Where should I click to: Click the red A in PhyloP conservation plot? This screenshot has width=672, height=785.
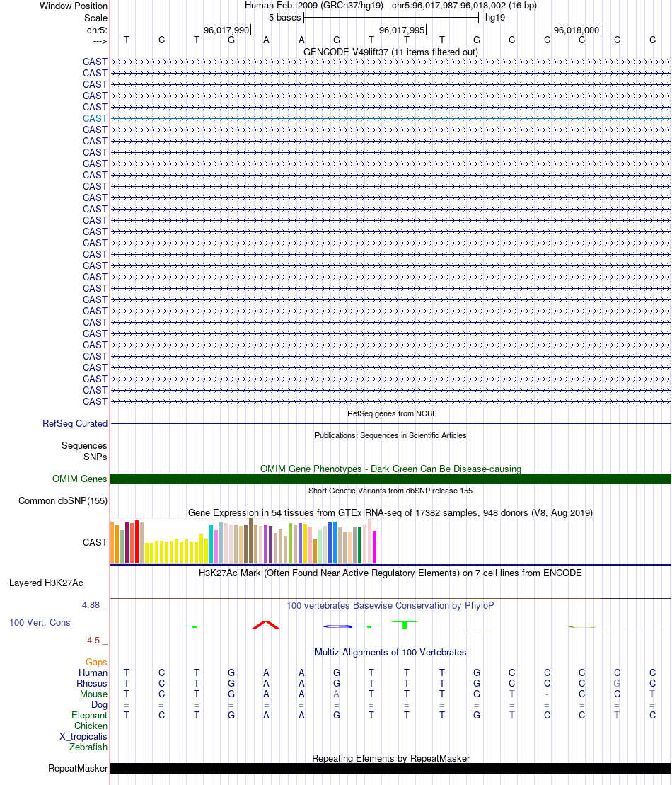click(x=266, y=624)
